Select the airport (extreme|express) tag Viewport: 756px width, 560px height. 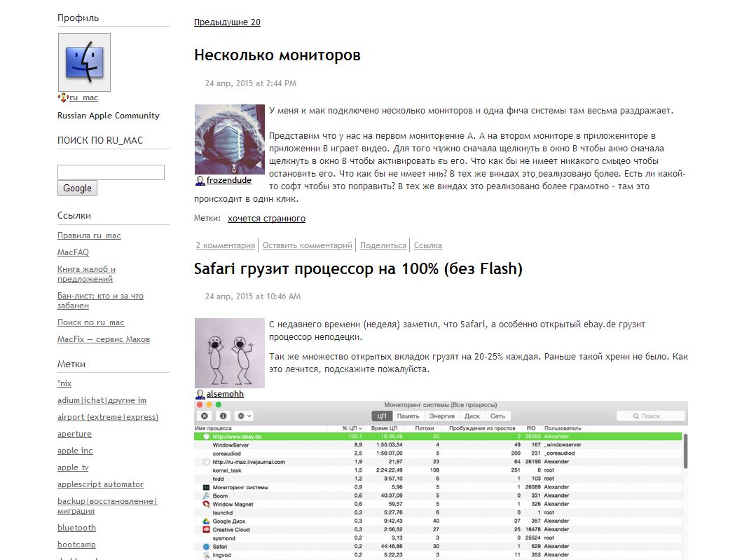coord(108,417)
